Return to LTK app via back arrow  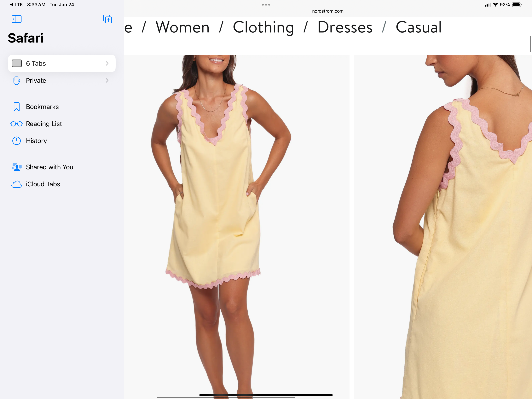[16, 5]
